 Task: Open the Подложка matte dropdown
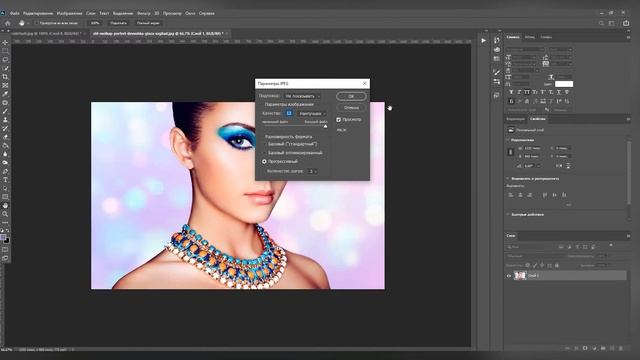tap(302, 96)
